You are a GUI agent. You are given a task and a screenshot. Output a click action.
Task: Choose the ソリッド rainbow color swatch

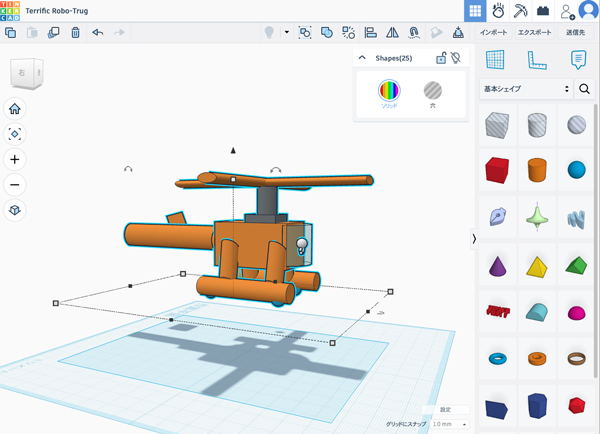[389, 91]
